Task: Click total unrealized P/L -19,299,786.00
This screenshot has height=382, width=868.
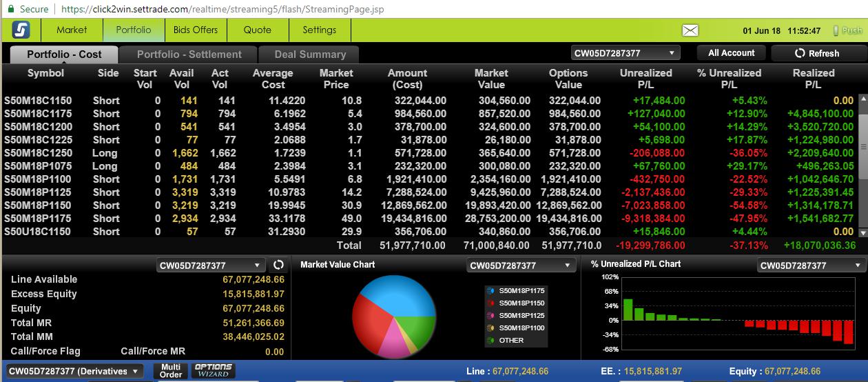Action: point(651,245)
